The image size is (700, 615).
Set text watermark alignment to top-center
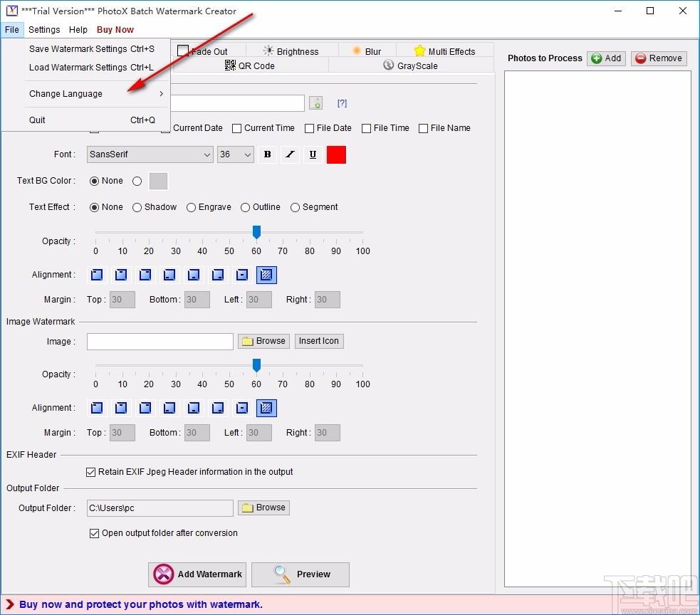click(x=121, y=275)
